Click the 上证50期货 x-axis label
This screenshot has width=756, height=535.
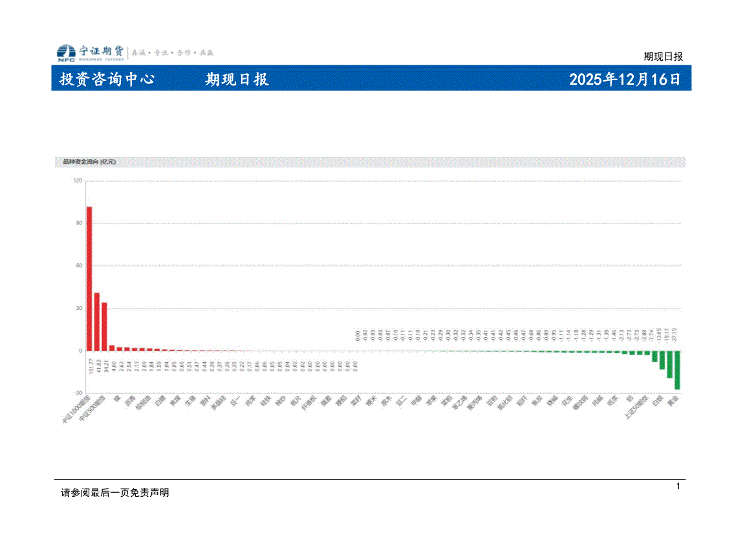[637, 408]
